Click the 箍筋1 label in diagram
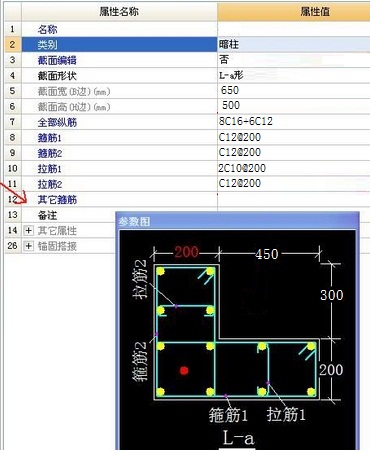The height and width of the screenshot is (453, 370). [228, 415]
